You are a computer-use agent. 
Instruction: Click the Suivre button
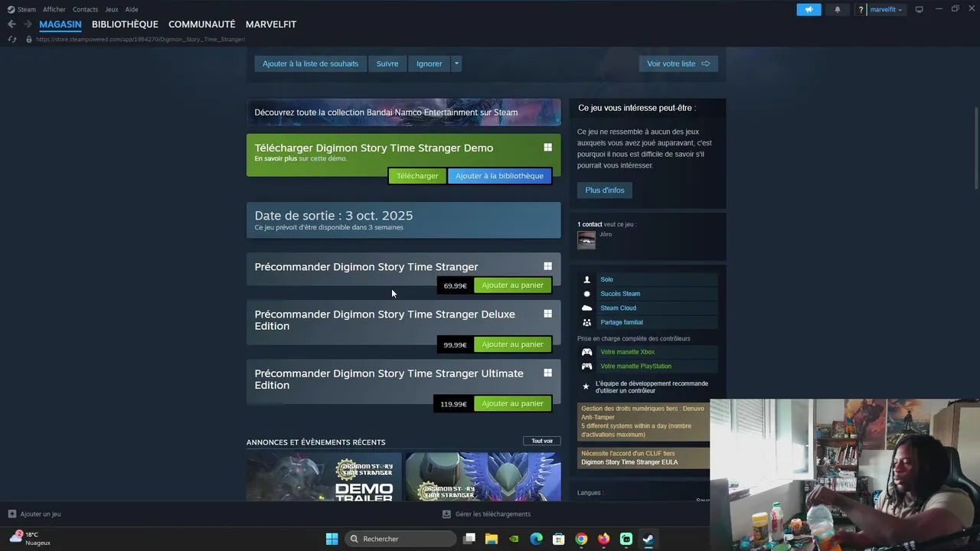387,64
